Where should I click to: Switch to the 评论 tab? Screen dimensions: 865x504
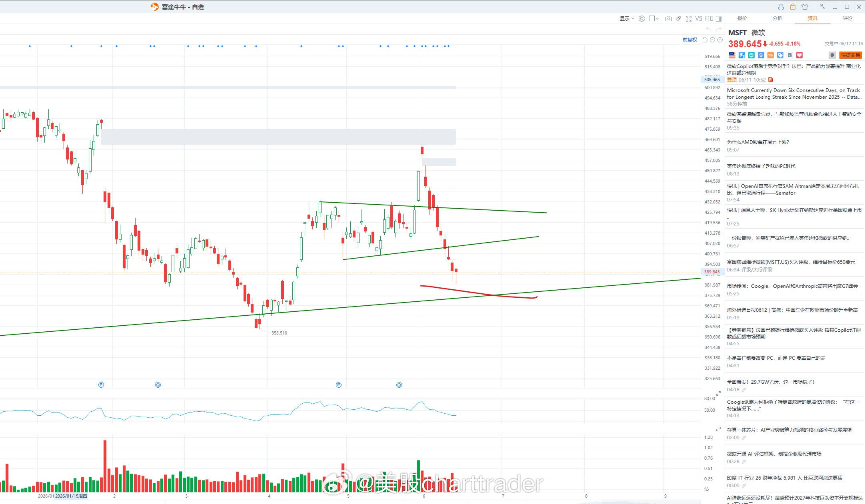pyautogui.click(x=848, y=18)
